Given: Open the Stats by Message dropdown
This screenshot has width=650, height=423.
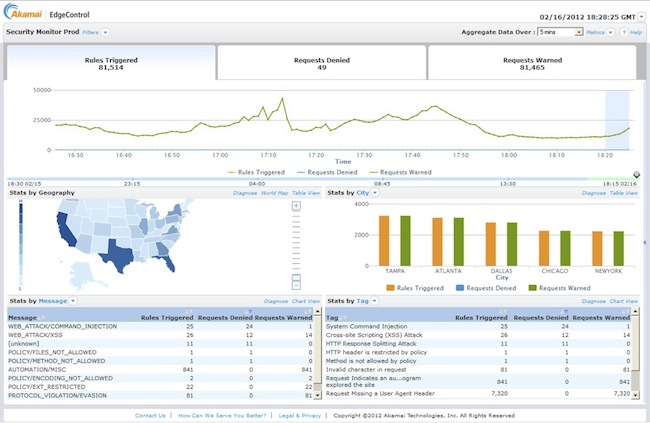Looking at the screenshot, I should (73, 301).
